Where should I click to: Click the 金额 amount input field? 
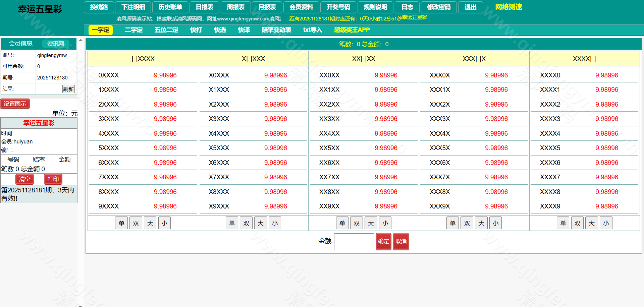(354, 241)
